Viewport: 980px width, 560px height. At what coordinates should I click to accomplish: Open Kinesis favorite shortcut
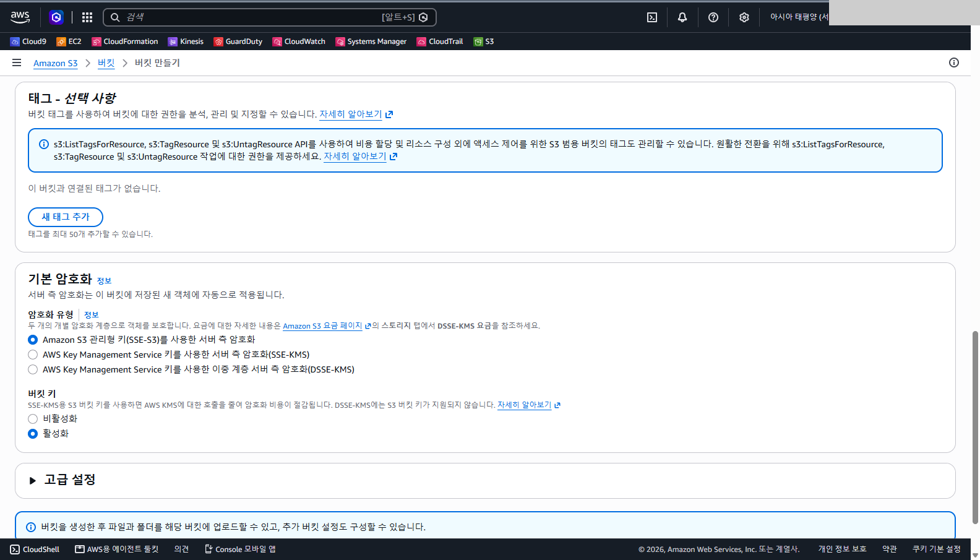coord(186,41)
